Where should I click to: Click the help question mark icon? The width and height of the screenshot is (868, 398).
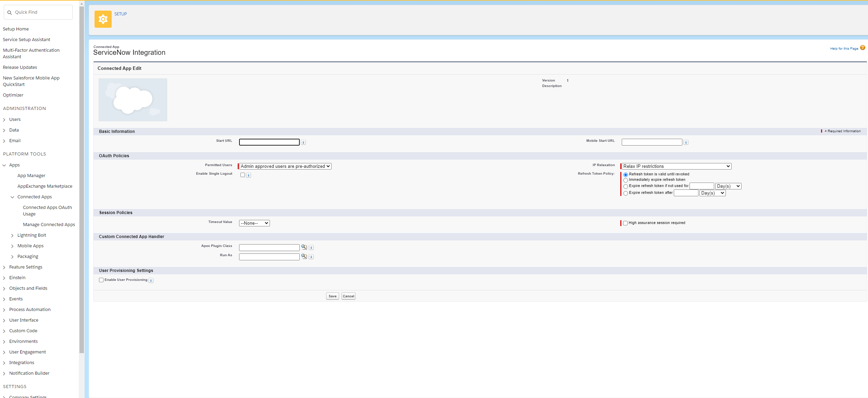[863, 48]
